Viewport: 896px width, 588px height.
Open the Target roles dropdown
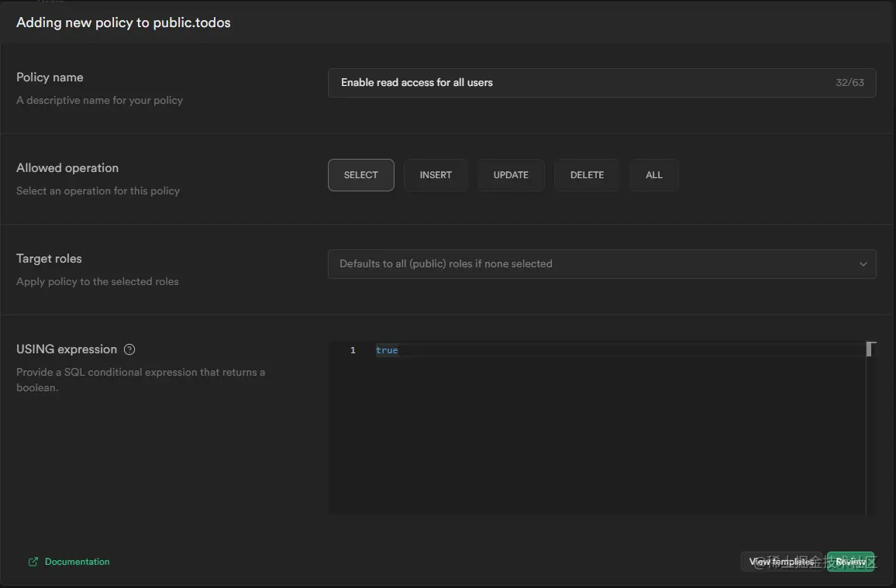601,263
